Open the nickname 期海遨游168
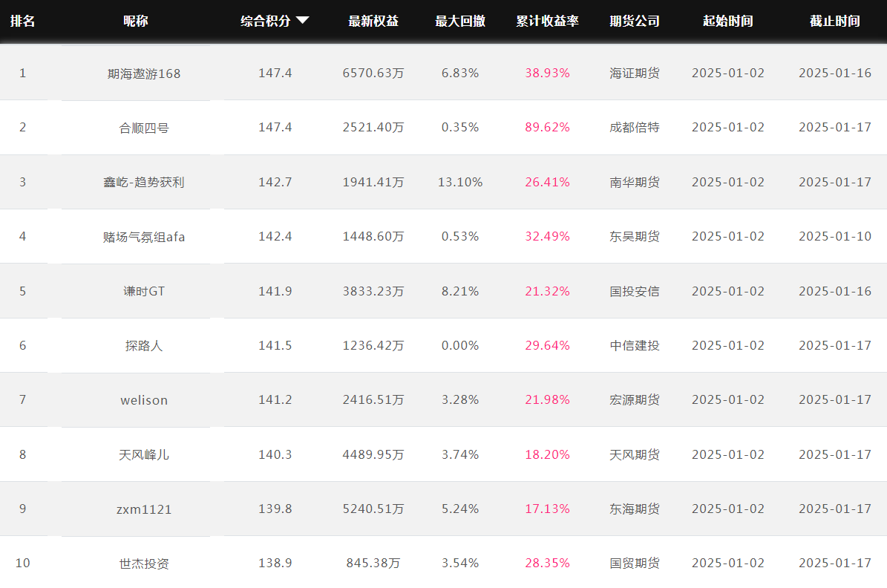887x588 pixels. (144, 73)
